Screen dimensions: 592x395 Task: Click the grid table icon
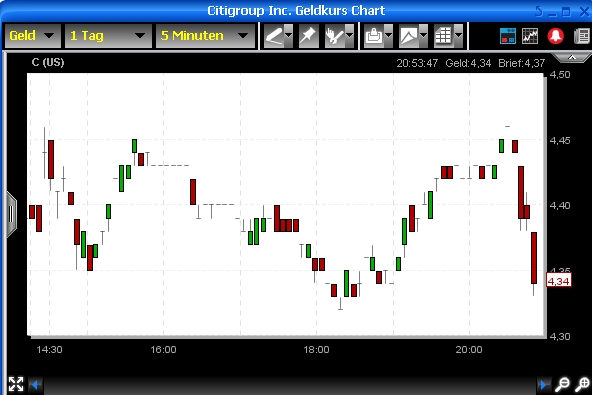click(x=444, y=36)
